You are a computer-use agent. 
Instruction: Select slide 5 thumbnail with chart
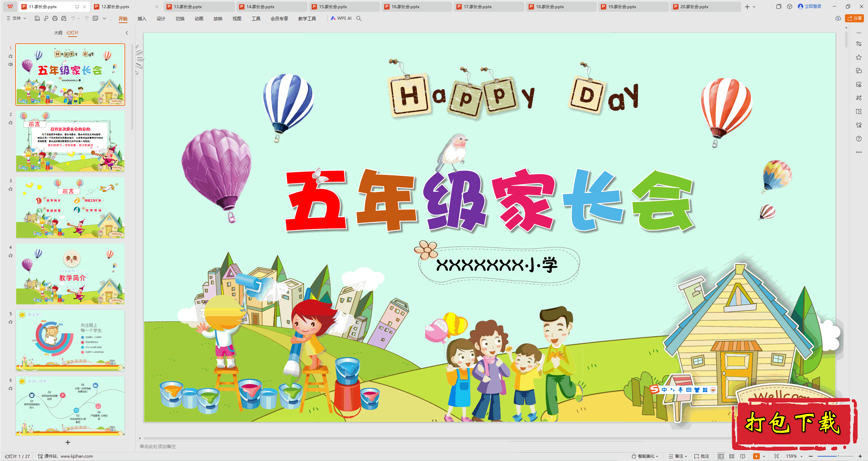coord(70,341)
